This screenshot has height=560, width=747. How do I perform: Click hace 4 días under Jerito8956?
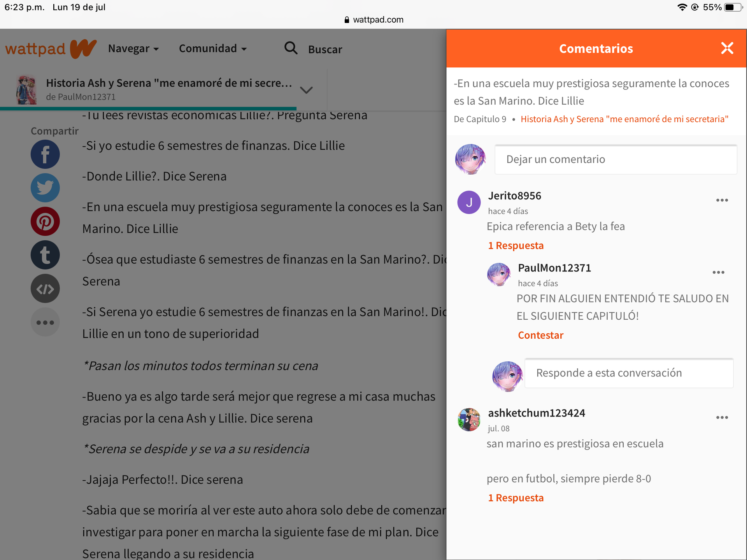click(x=508, y=211)
